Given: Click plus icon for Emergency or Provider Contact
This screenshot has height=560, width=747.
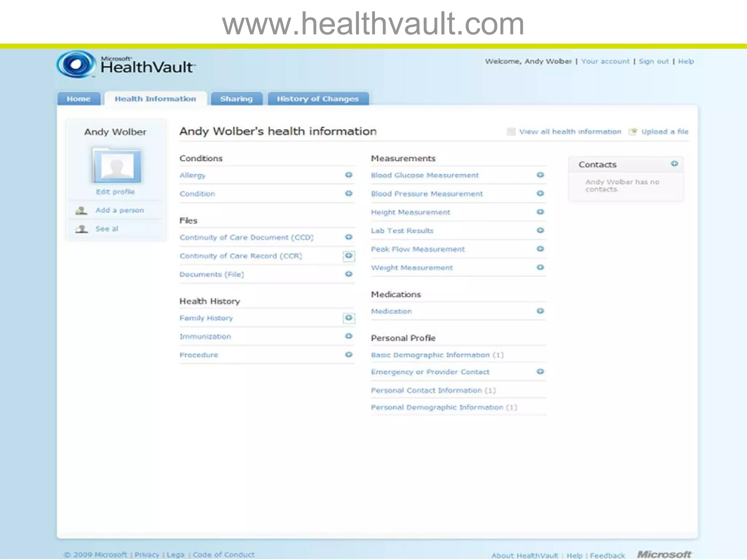Looking at the screenshot, I should coord(540,372).
